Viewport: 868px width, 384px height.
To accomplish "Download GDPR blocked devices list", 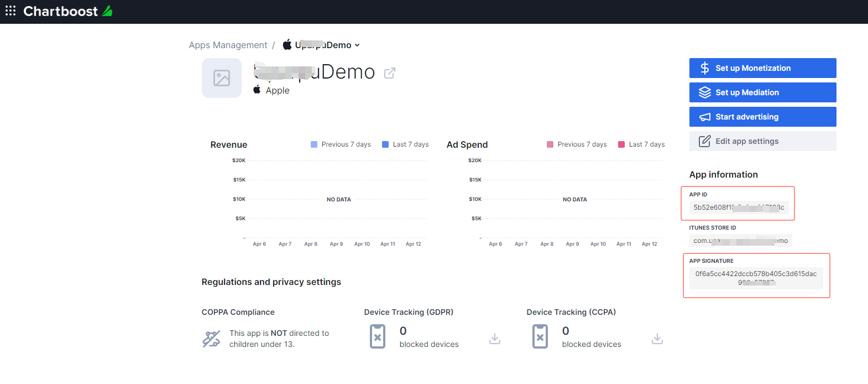I will point(495,338).
